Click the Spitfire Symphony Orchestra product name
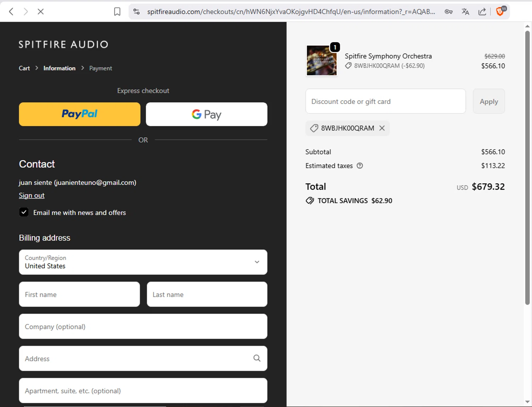Viewport: 532px width, 407px height. (x=388, y=56)
